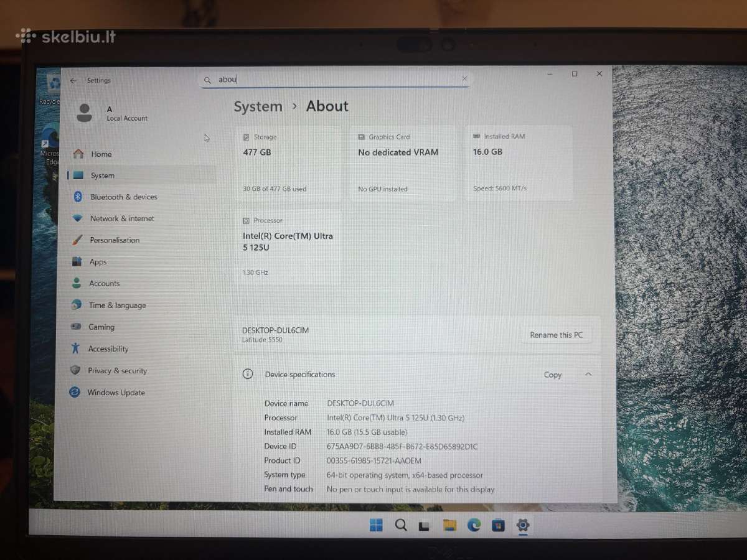Click the Gaming controller icon

pos(76,327)
